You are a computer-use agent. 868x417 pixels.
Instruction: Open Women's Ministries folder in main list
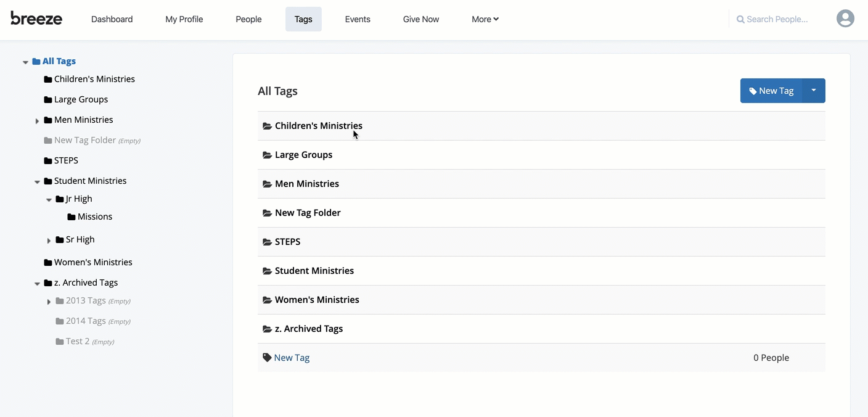[317, 300]
